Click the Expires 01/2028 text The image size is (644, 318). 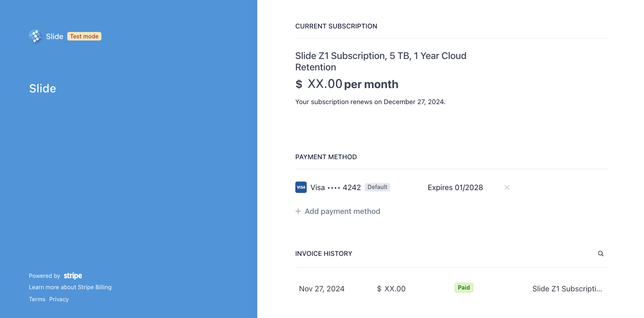[455, 187]
